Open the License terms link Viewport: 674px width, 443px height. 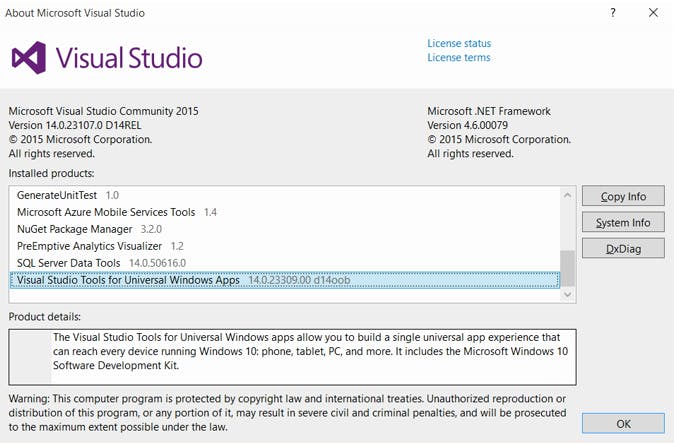click(x=459, y=58)
